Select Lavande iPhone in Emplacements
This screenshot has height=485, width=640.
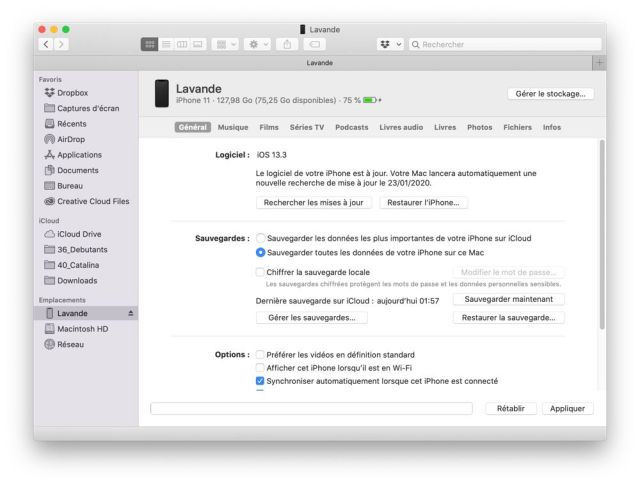point(86,313)
